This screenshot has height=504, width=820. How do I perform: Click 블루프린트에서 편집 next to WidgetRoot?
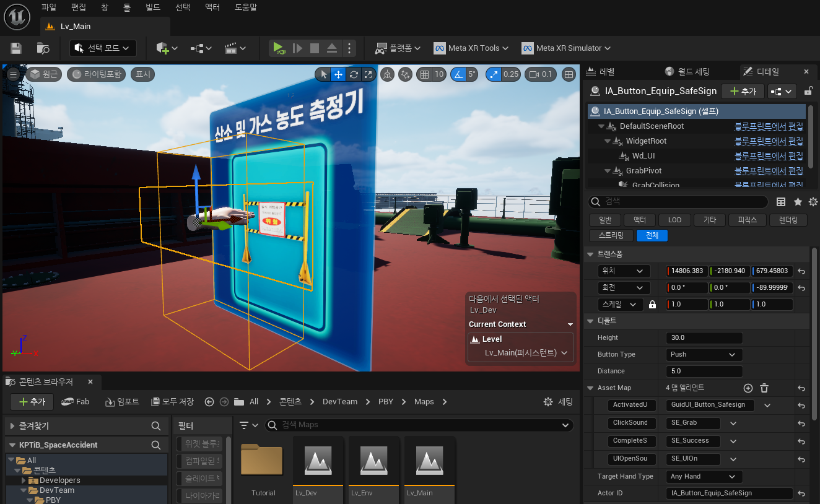click(769, 141)
